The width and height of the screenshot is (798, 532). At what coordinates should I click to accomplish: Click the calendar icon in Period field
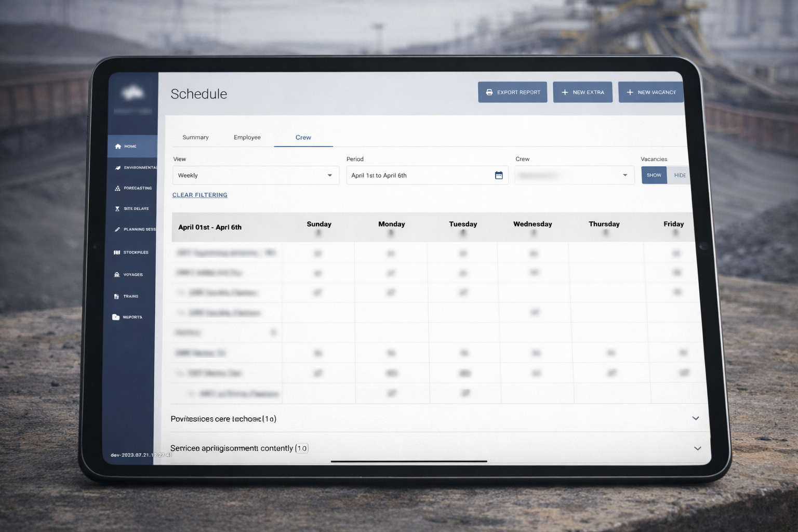[499, 176]
